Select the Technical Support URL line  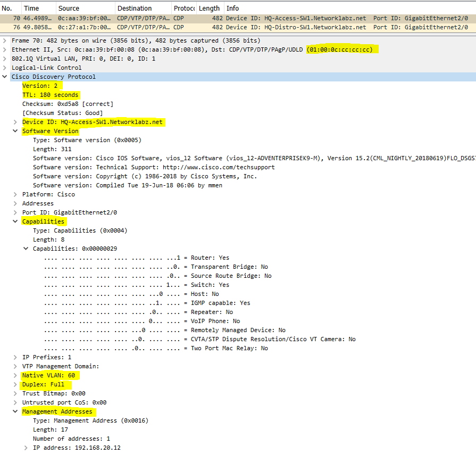coord(154,168)
